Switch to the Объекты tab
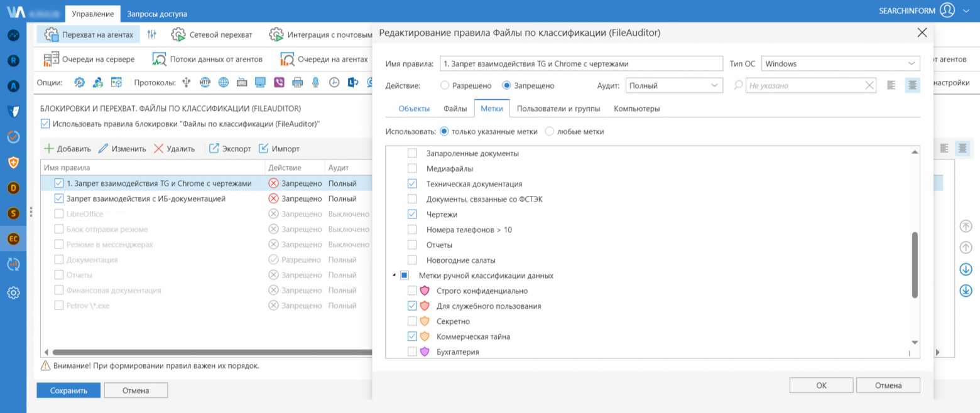Image resolution: width=980 pixels, height=413 pixels. click(x=414, y=109)
